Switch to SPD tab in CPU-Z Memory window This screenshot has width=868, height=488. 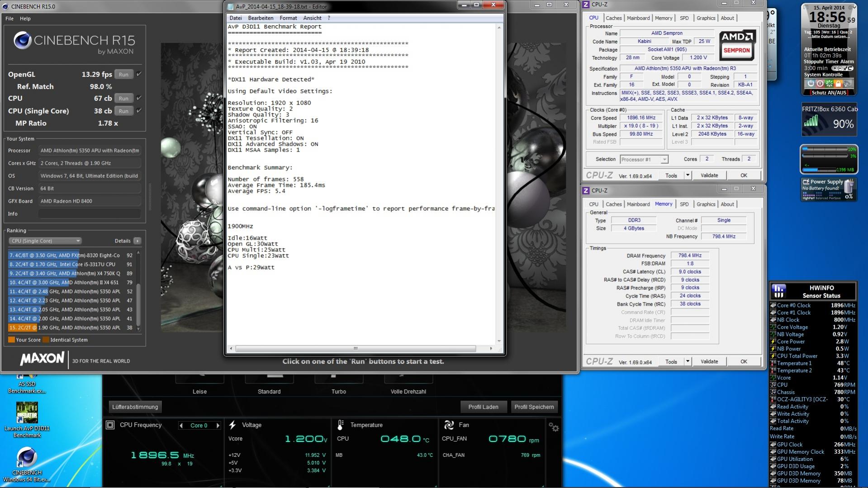pyautogui.click(x=684, y=204)
